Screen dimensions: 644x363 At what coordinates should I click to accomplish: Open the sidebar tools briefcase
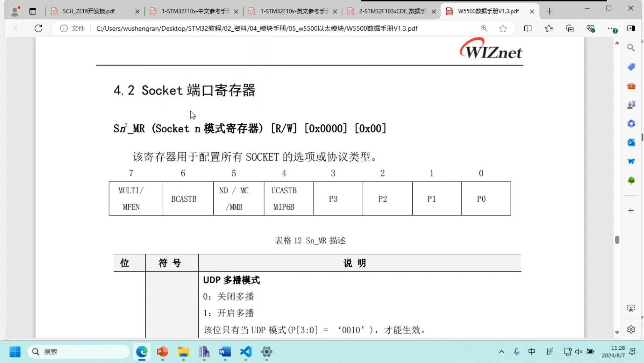[x=631, y=86]
